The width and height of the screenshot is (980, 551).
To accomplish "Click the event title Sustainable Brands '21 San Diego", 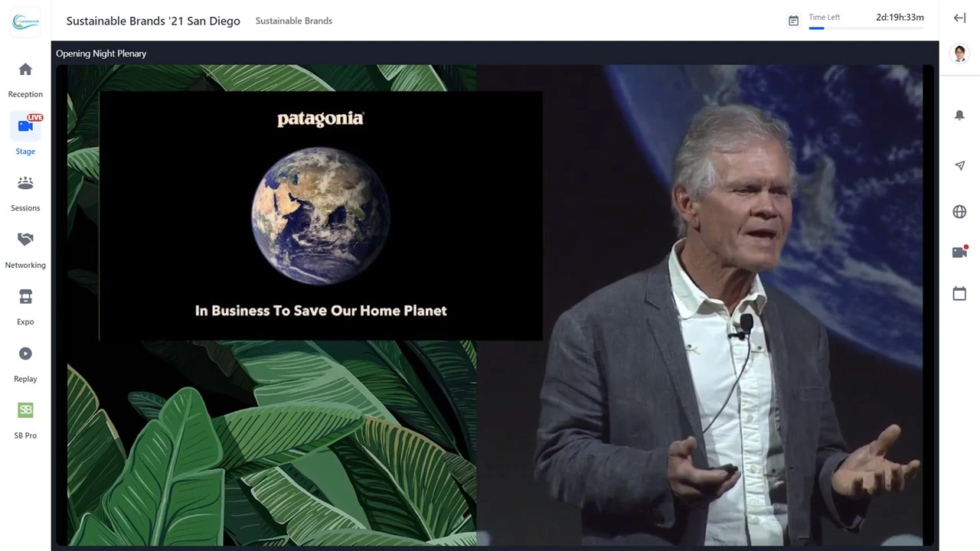I will (153, 21).
